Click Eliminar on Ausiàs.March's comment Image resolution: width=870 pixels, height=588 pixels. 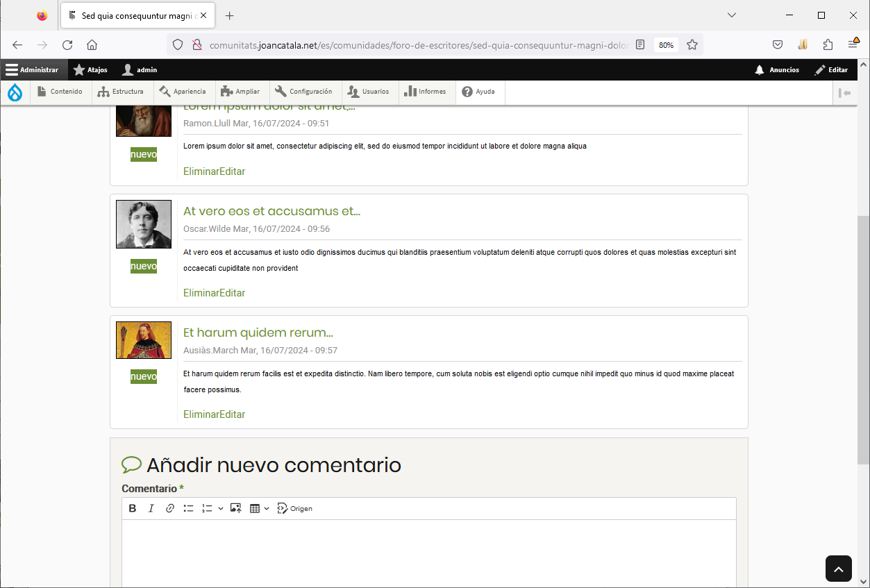pyautogui.click(x=201, y=414)
